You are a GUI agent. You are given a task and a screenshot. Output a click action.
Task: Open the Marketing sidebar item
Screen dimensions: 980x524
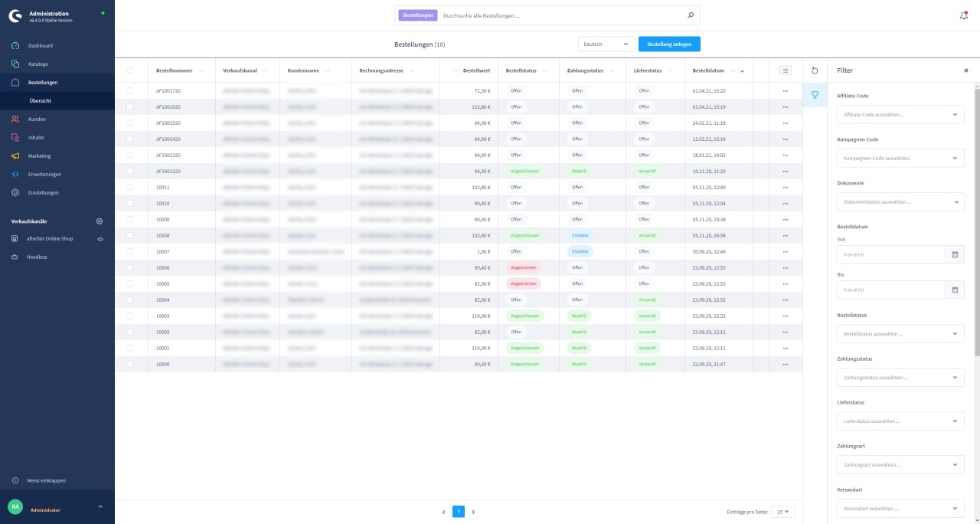pos(57,156)
